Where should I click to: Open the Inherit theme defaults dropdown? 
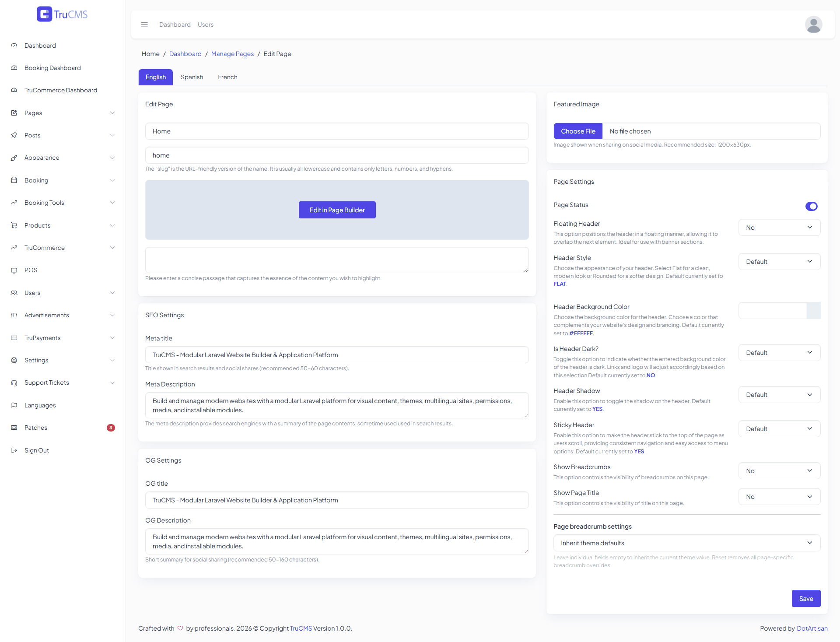687,543
